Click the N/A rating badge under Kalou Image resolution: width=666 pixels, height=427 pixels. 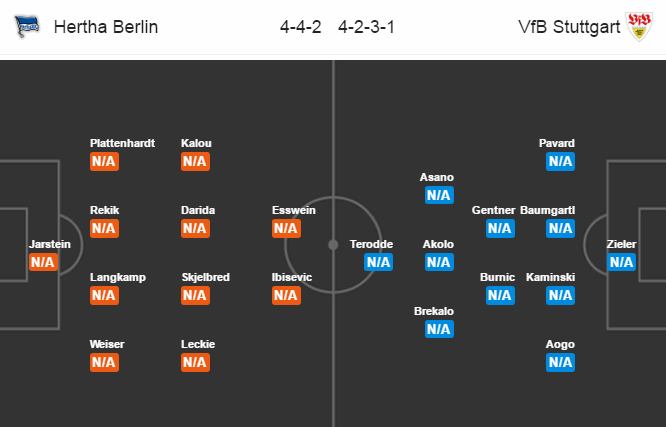[x=195, y=161]
